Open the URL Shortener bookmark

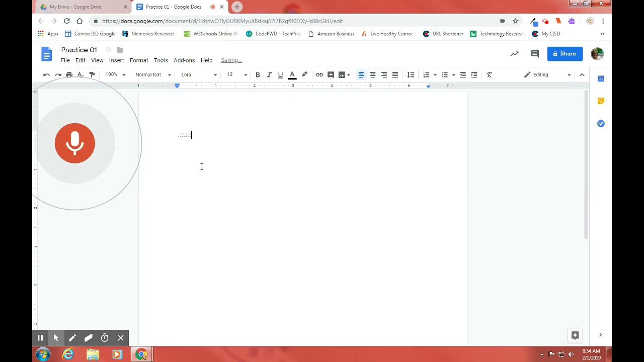(443, 34)
